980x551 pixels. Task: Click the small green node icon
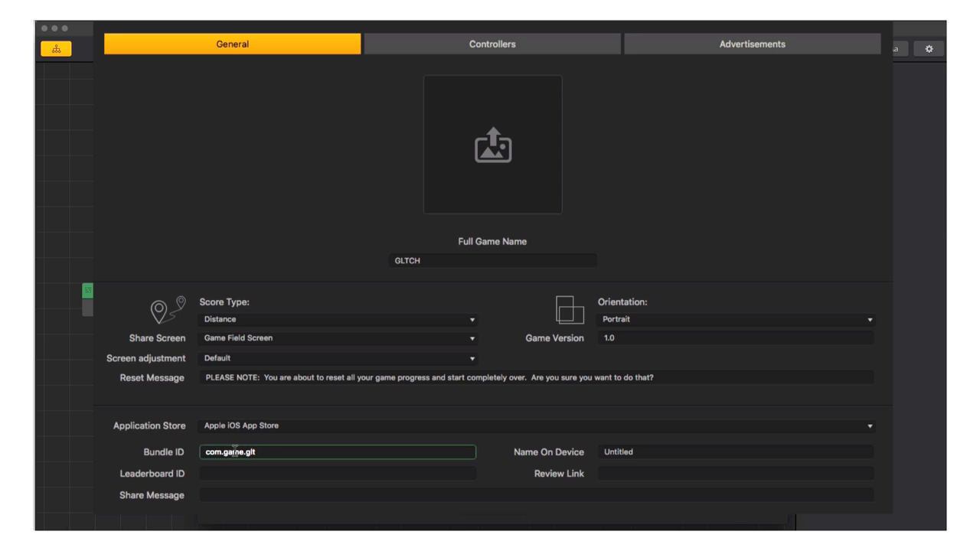[x=87, y=291]
